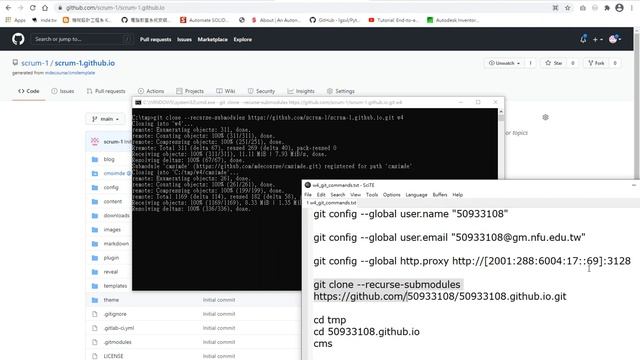Open the .gitmodules file
The height and width of the screenshot is (360, 640).
point(117,342)
